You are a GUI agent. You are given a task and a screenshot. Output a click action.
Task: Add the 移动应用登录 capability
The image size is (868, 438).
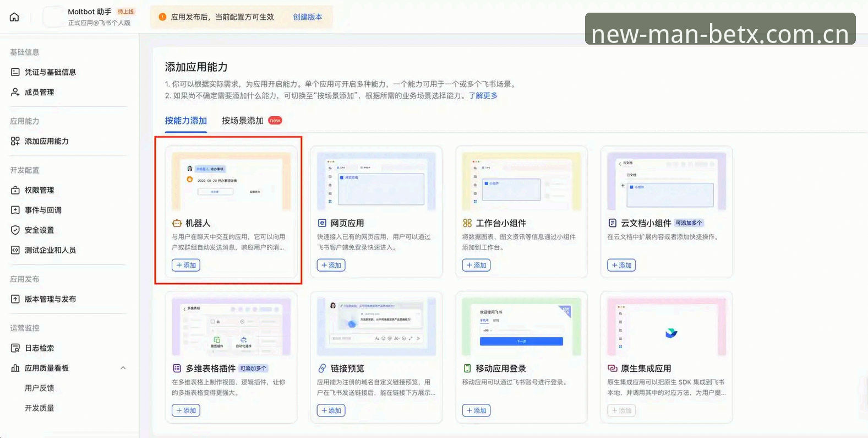click(x=477, y=410)
